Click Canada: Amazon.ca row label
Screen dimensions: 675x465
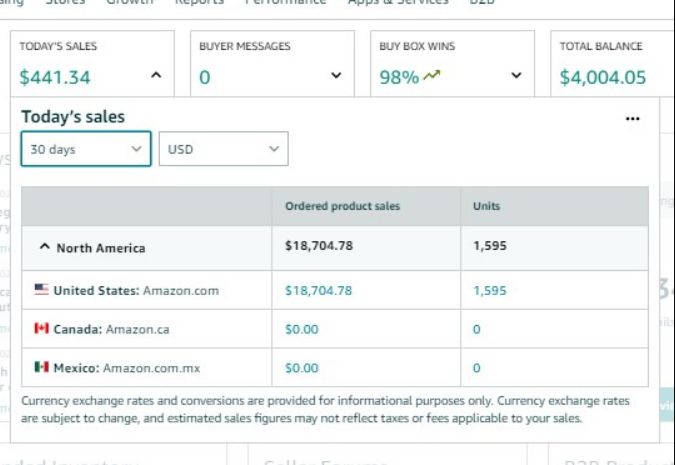click(x=111, y=329)
